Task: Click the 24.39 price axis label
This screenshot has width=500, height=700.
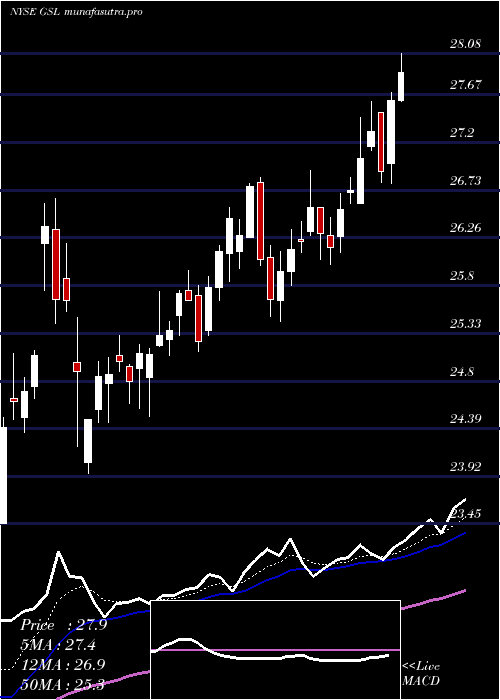Action: (x=466, y=419)
